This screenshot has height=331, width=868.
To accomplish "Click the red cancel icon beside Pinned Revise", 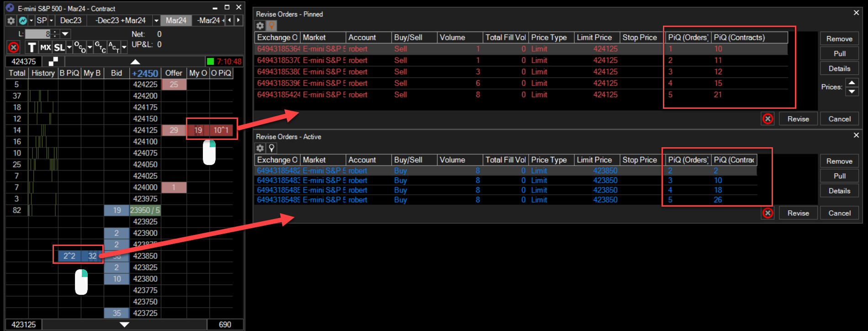I will (x=767, y=119).
